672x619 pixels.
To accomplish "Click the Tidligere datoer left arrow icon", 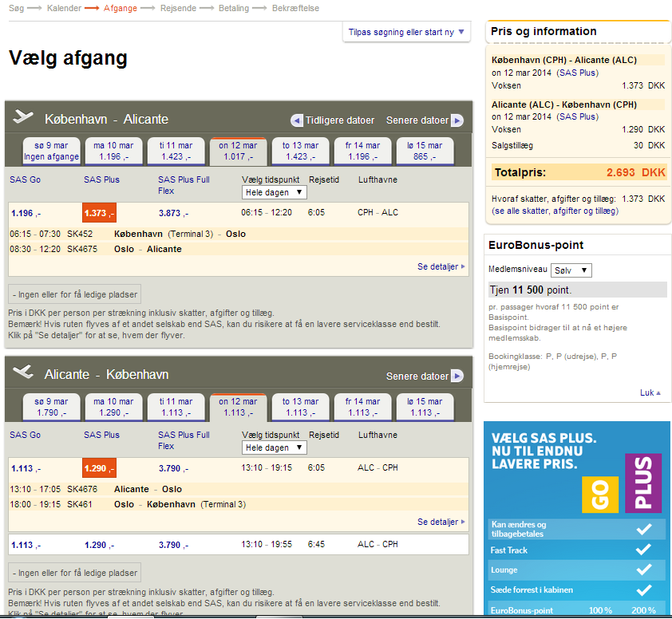I will tap(297, 120).
